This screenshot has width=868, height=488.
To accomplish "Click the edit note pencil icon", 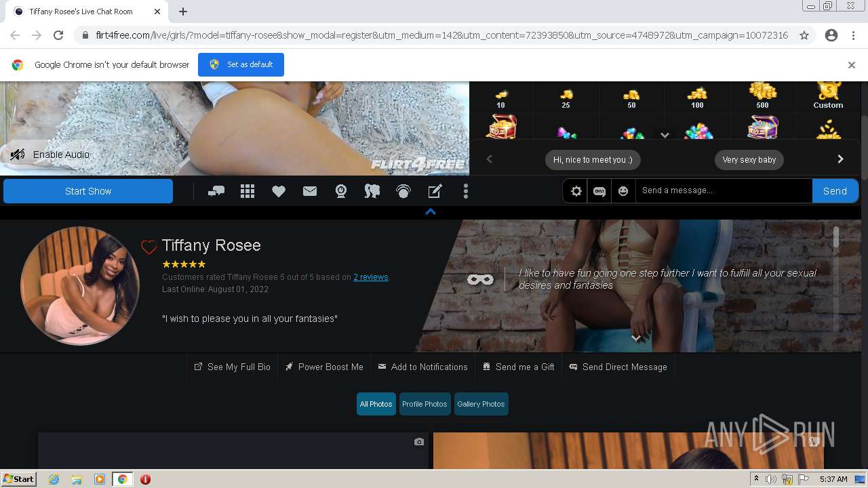I will tap(435, 192).
